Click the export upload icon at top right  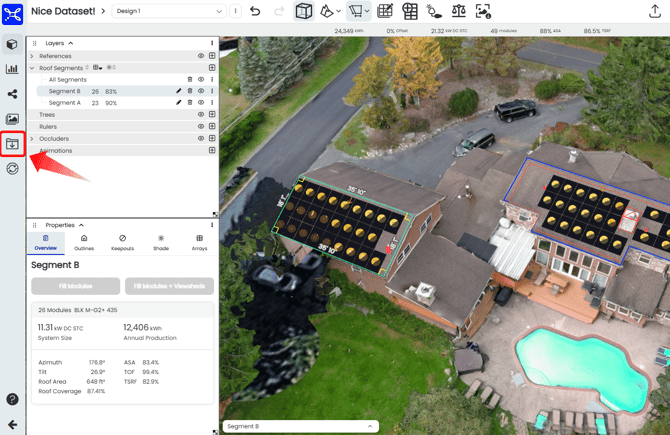(x=655, y=11)
